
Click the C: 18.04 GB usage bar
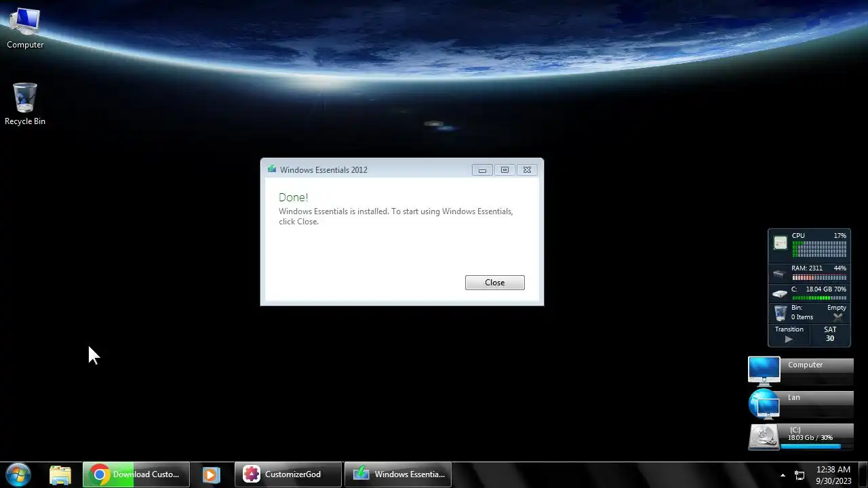coord(819,298)
